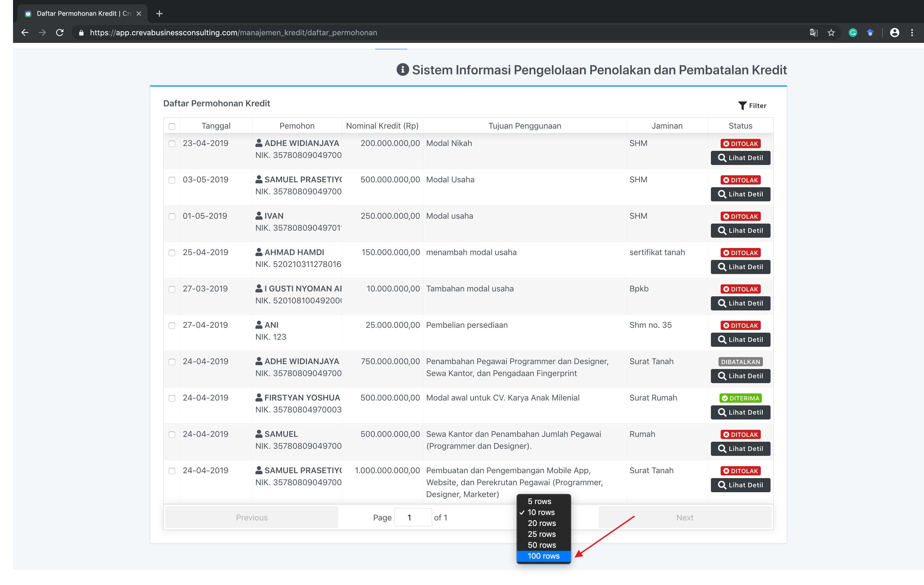Check the 03-05-2019 row checkbox
924x585 pixels.
point(172,180)
